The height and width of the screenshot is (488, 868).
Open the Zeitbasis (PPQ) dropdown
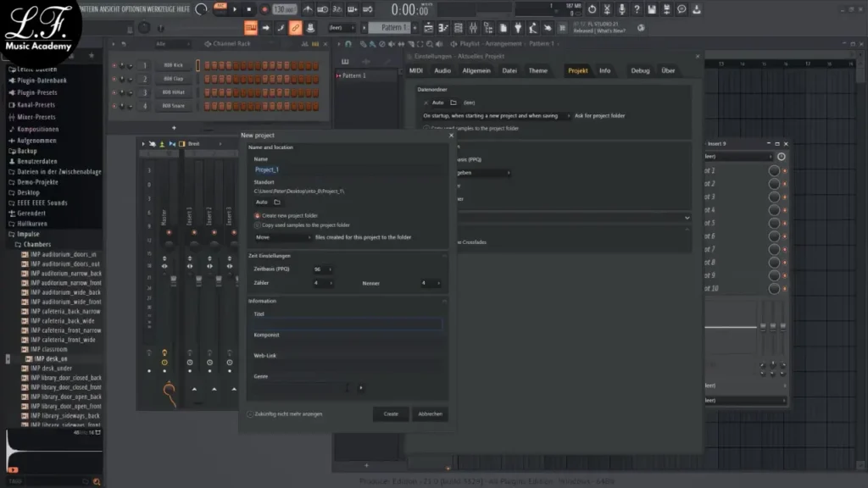(323, 269)
